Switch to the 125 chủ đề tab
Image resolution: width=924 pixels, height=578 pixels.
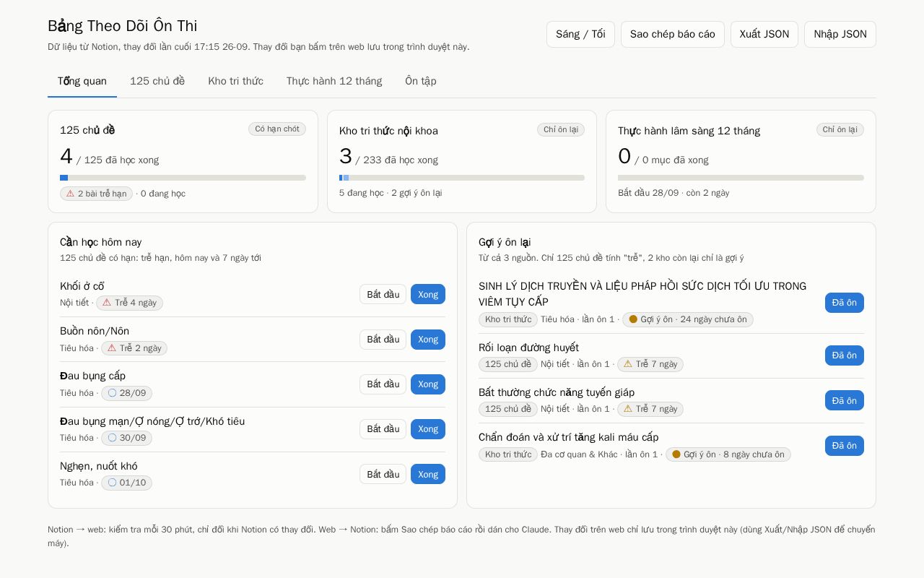click(157, 81)
